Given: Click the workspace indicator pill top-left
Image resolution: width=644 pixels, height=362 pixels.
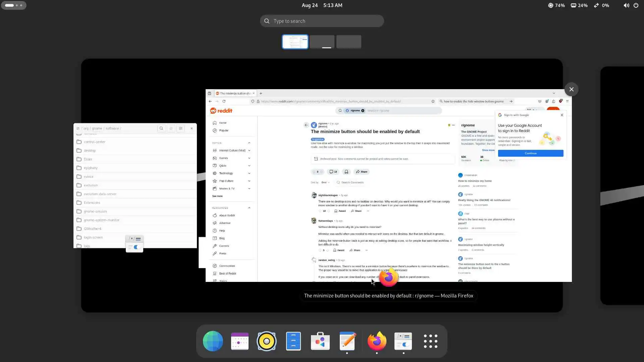Looking at the screenshot, I should pos(13,5).
